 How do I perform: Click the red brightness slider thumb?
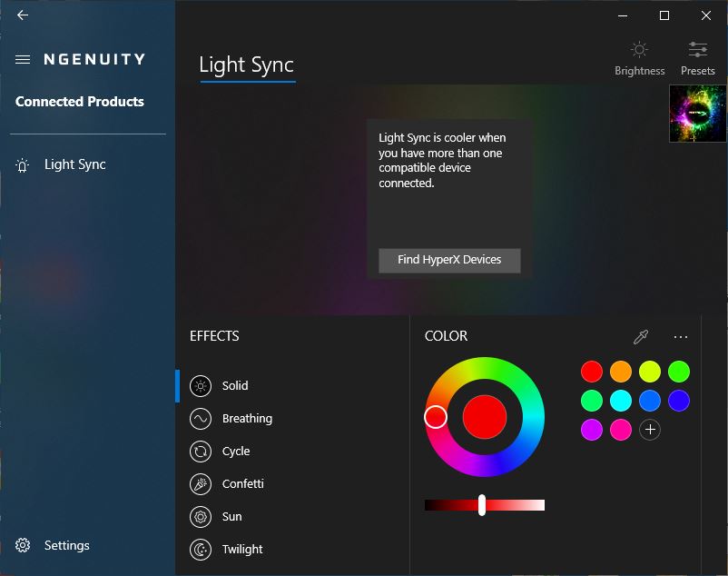[482, 505]
